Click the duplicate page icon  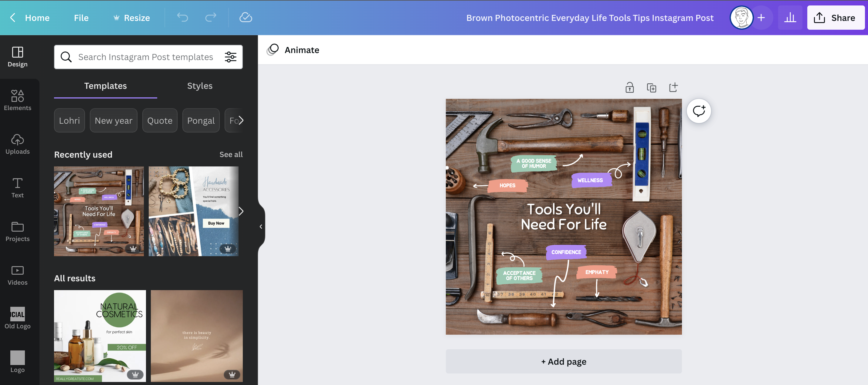tap(651, 88)
